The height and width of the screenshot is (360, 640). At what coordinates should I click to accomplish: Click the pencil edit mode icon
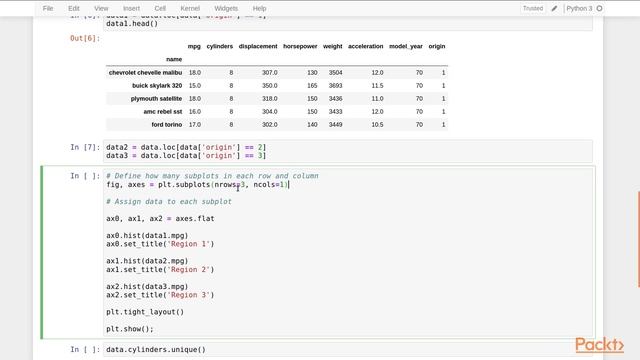554,8
